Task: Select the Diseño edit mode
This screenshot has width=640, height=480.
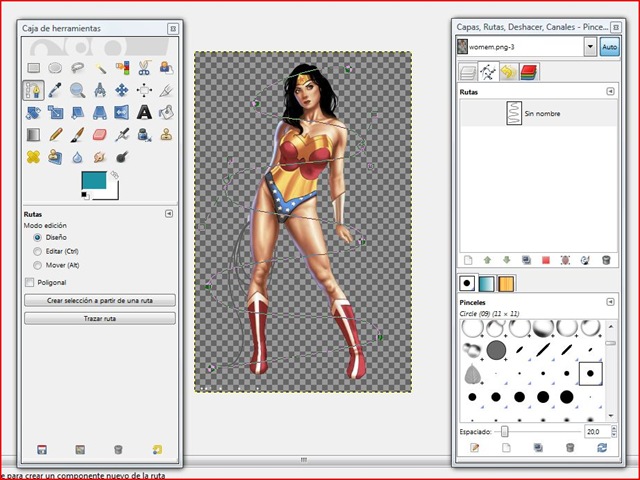Action: (x=38, y=238)
